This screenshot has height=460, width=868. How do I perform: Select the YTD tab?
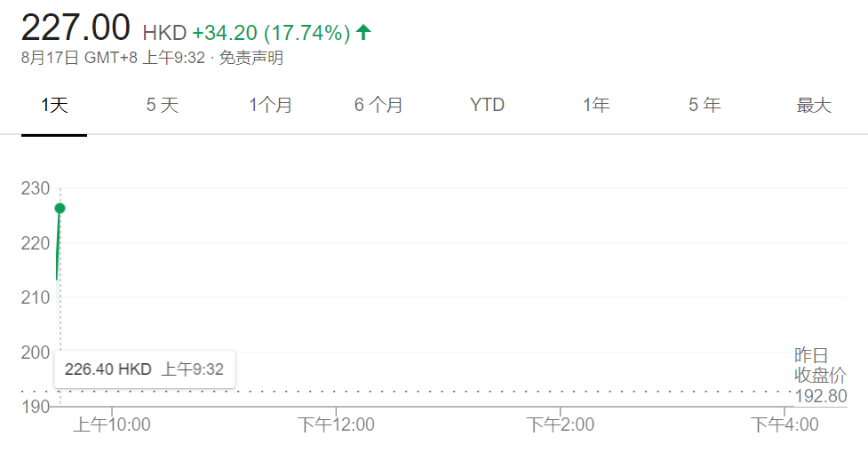(487, 105)
